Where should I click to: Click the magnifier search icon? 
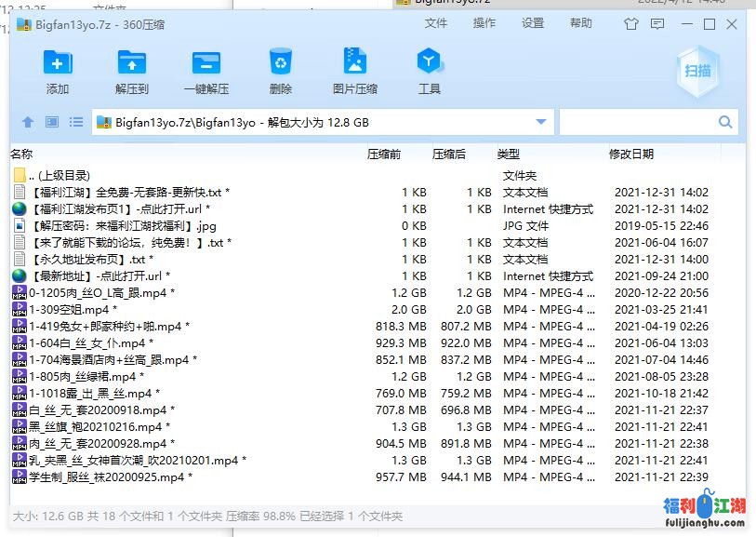coord(725,122)
